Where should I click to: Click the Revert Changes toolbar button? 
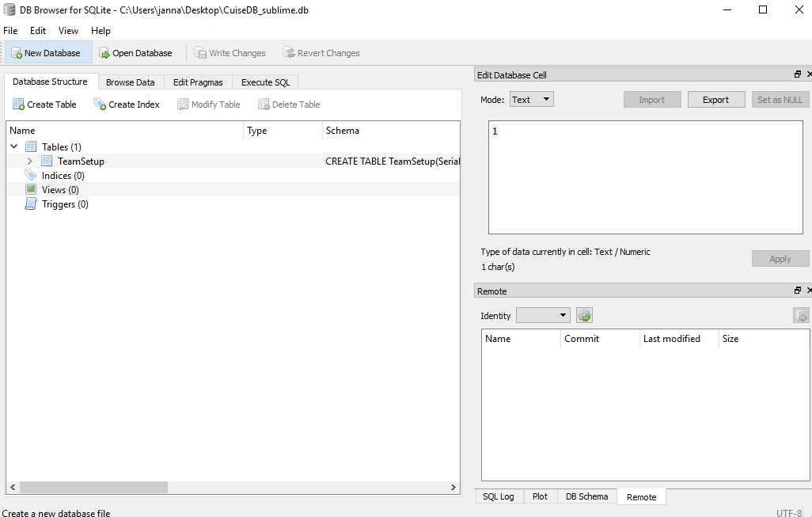click(x=321, y=53)
